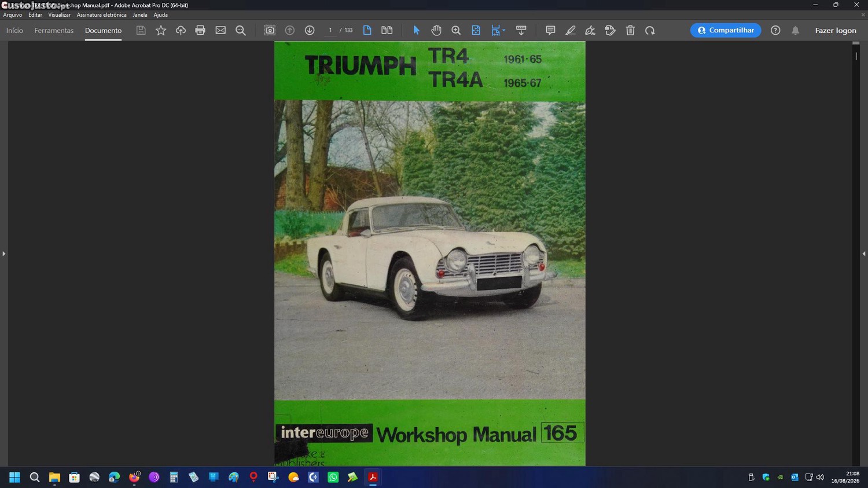Open the help question mark icon

(775, 31)
